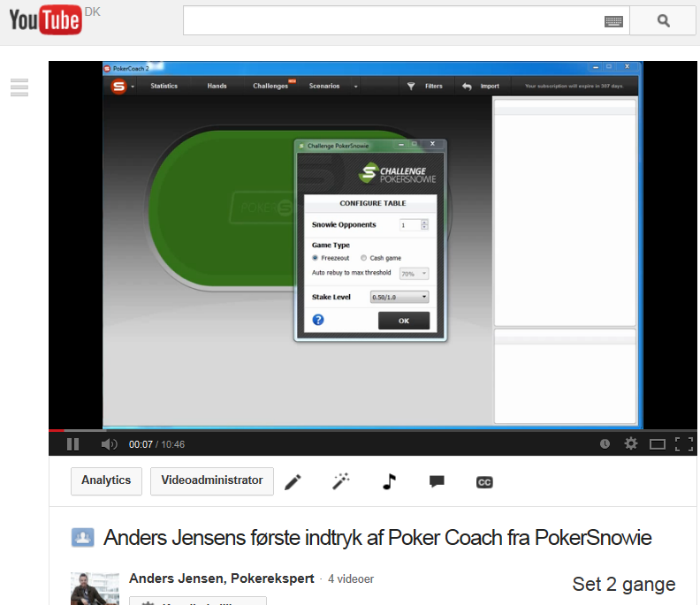Open the Hands tab in PokerCoach

[217, 86]
